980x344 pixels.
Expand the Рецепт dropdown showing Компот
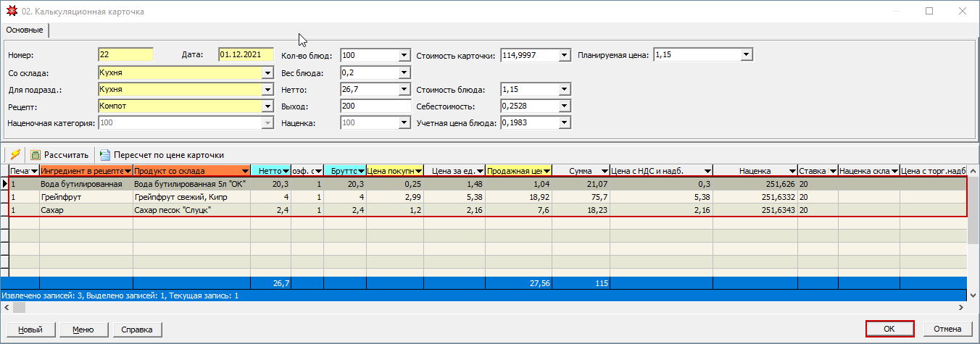(x=266, y=106)
